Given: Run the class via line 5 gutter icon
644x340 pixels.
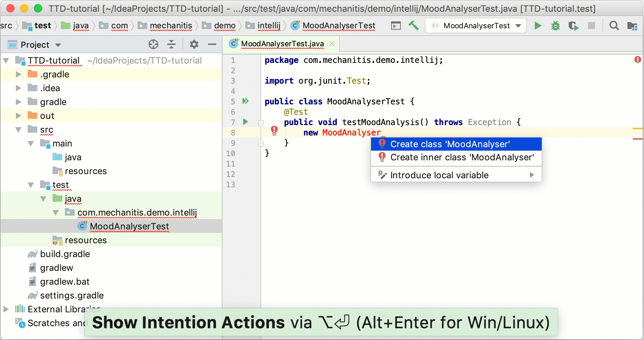Looking at the screenshot, I should (245, 101).
